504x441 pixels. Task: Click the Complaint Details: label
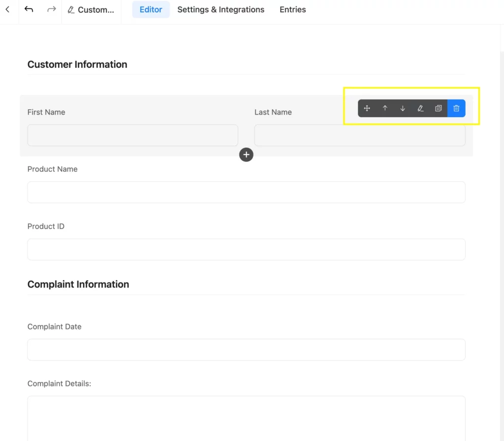[59, 383]
